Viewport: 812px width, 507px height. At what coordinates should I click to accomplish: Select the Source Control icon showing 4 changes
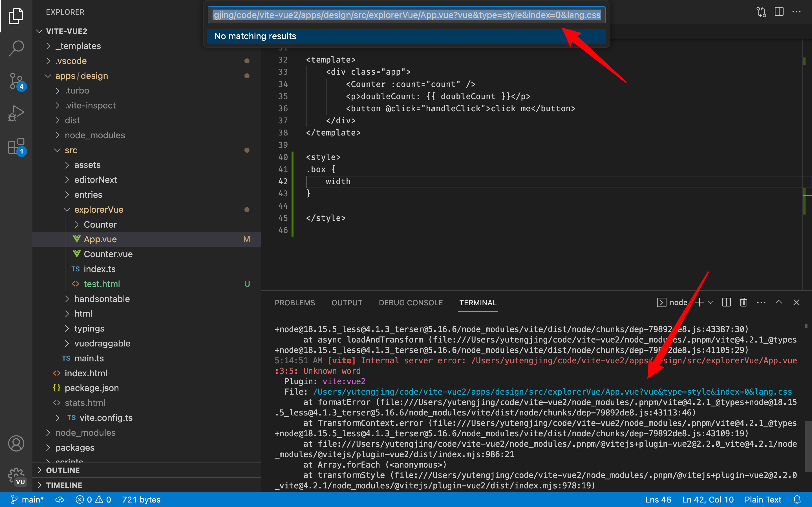pyautogui.click(x=16, y=81)
